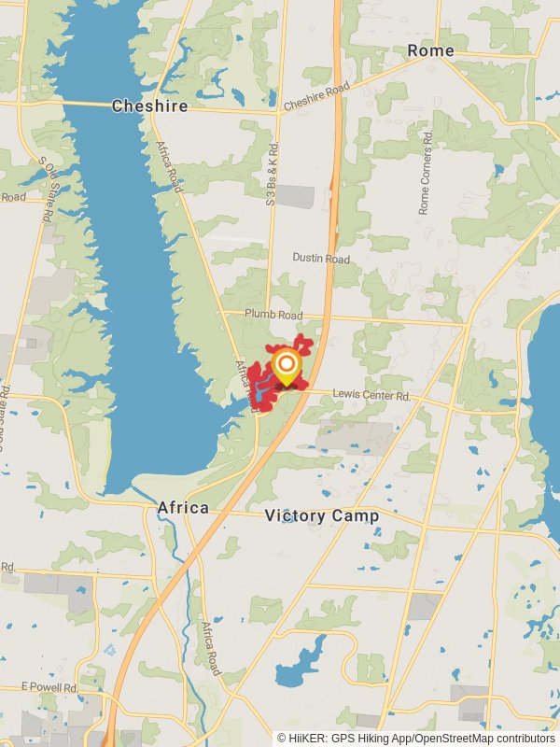Click the Africa Road label near Cheshire
Viewport: 560px width, 747px height.
click(x=170, y=167)
